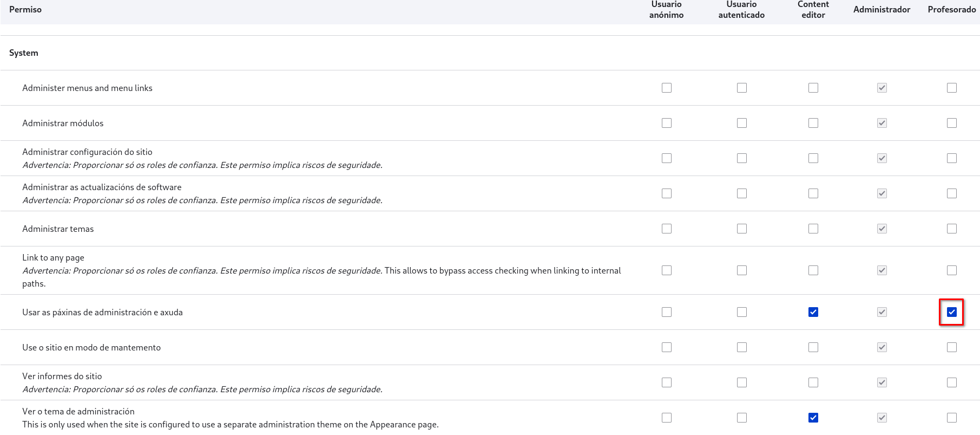980x435 pixels.
Task: Enable 'Administrar as actualizacións de software' for Profesorado
Action: point(951,193)
